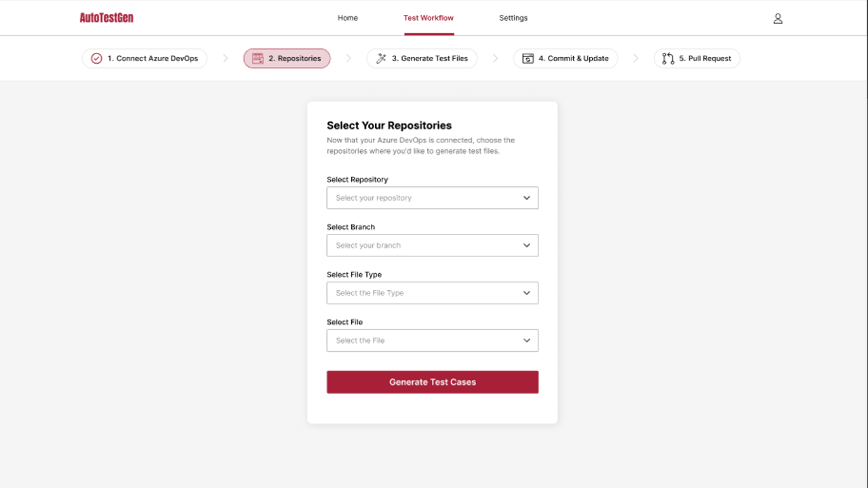This screenshot has height=488, width=868.
Task: Open the Select File Type dropdown
Action: pos(433,293)
